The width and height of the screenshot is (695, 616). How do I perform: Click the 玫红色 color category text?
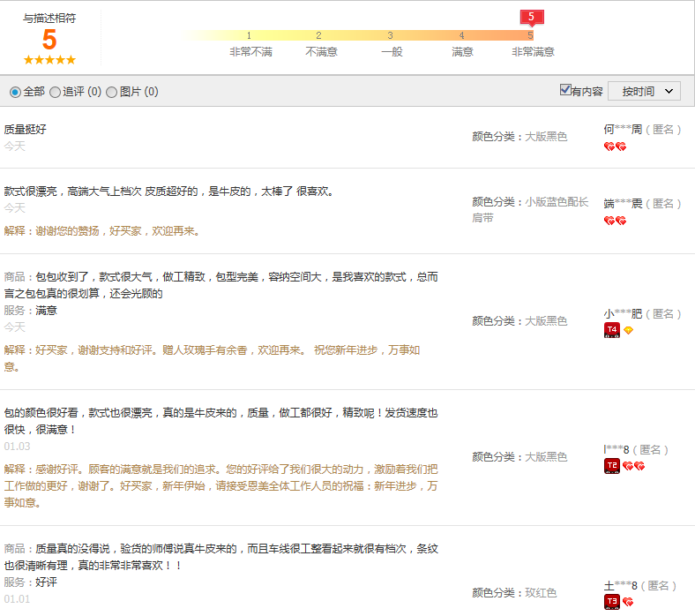(x=541, y=593)
